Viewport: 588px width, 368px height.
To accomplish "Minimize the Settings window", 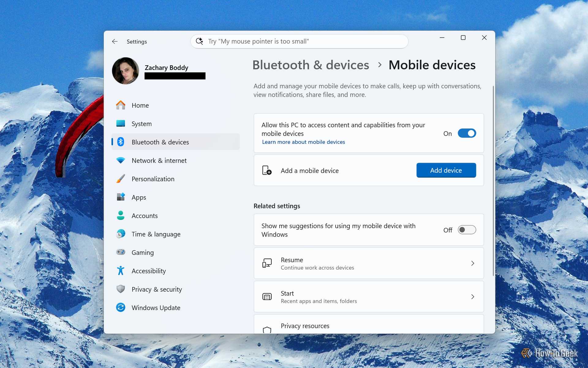I will pyautogui.click(x=442, y=38).
